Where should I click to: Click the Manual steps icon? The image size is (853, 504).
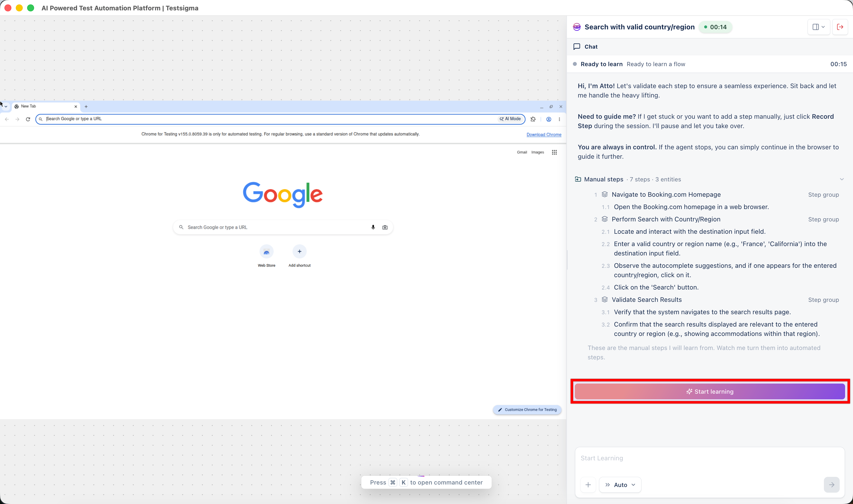point(578,179)
